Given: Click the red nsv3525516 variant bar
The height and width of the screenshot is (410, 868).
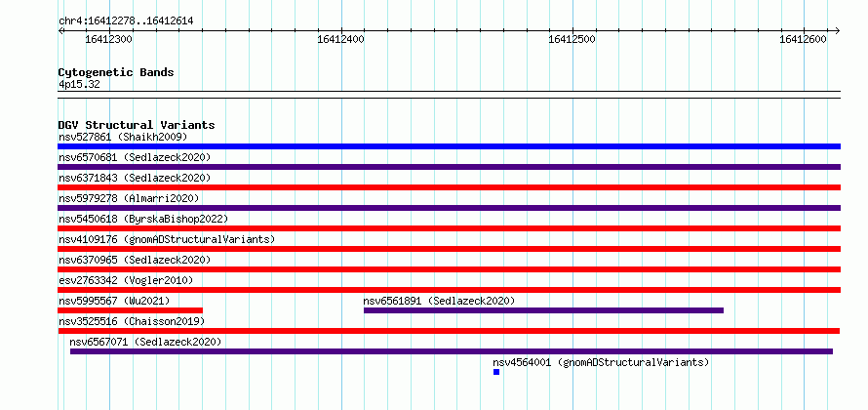Looking at the screenshot, I should pos(449,331).
